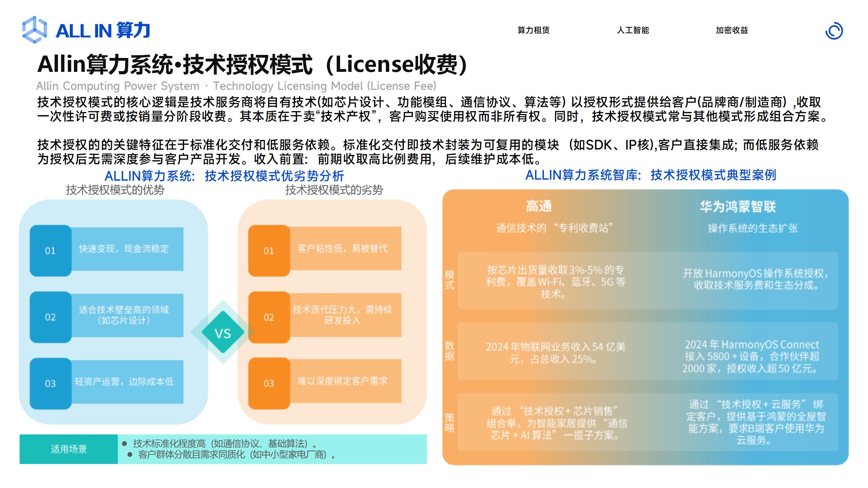Click the green VS diamond badge

coord(223,332)
